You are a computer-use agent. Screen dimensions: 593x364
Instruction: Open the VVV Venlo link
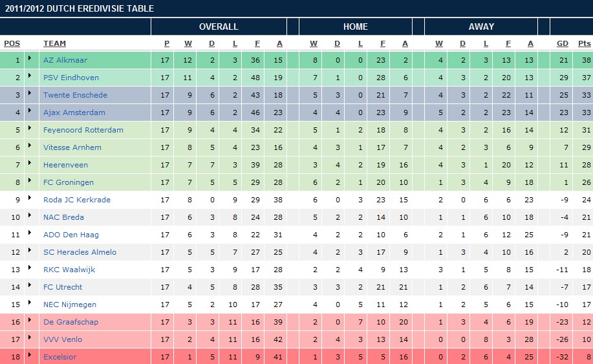(x=63, y=339)
